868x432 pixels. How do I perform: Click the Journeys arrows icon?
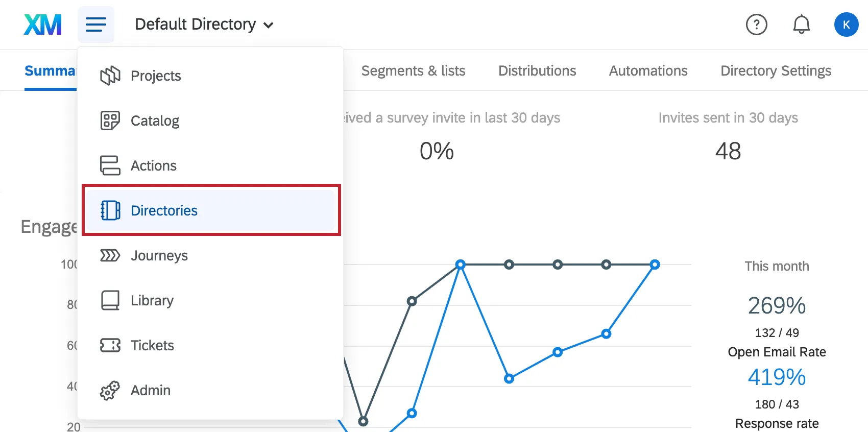click(110, 255)
